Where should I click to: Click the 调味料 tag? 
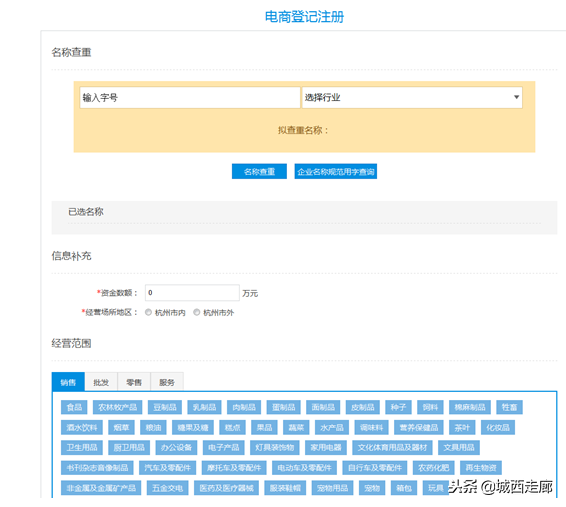tap(371, 428)
